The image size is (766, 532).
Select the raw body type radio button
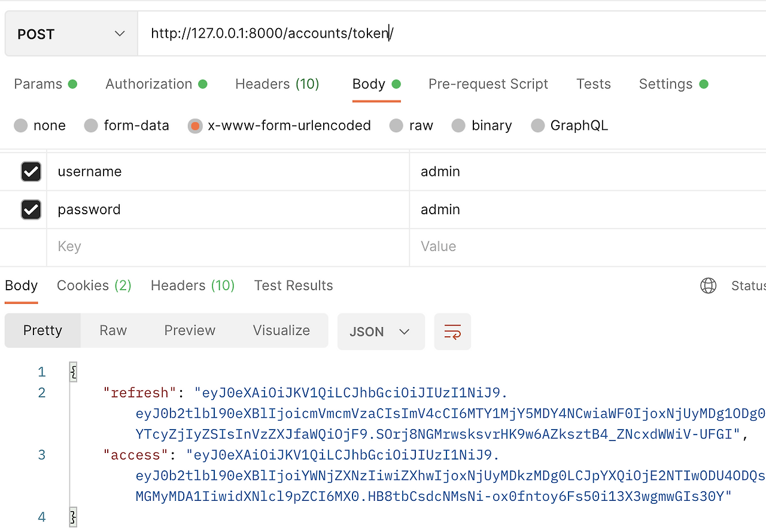396,125
